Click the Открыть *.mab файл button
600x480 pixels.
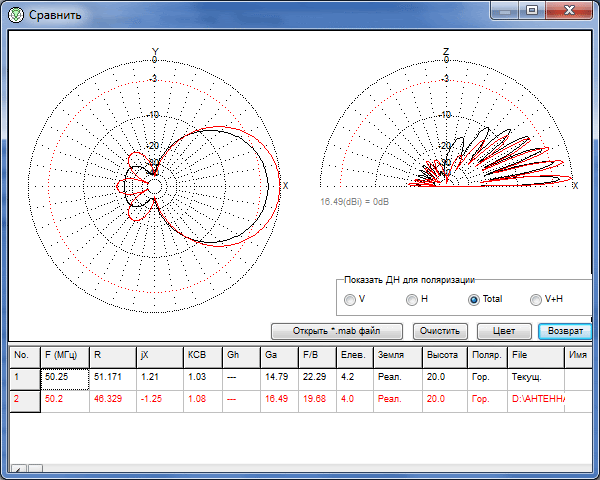(337, 331)
